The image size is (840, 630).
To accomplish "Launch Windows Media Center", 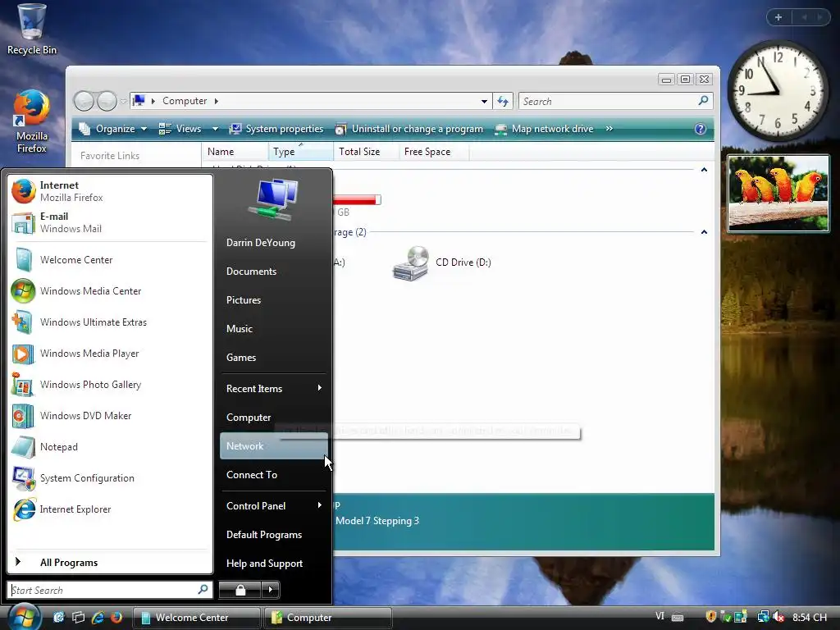I will (110, 291).
